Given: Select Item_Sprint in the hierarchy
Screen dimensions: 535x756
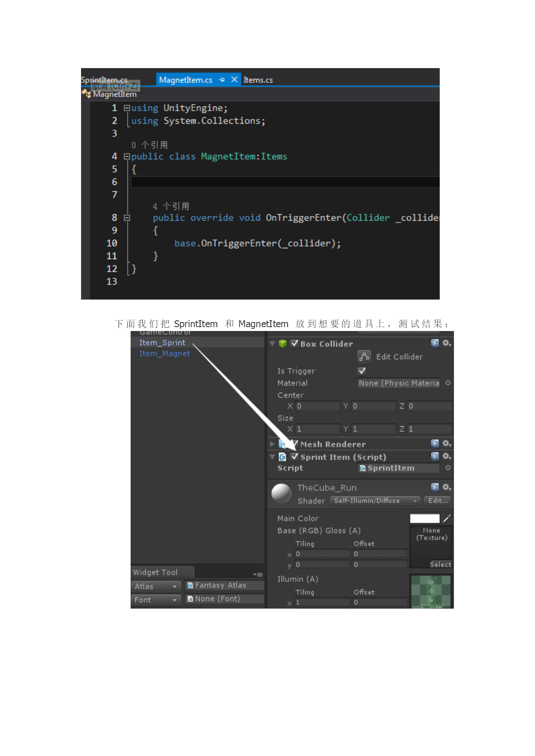Looking at the screenshot, I should tap(162, 343).
